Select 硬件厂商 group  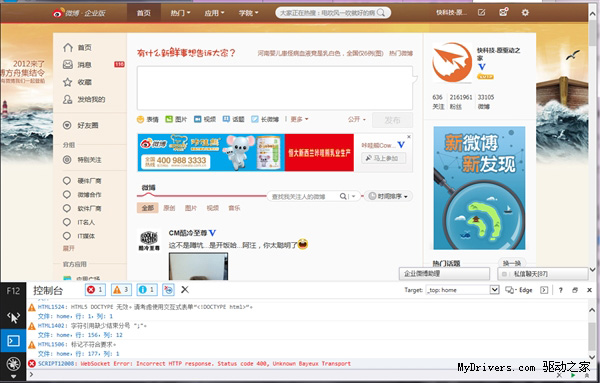pyautogui.click(x=82, y=181)
